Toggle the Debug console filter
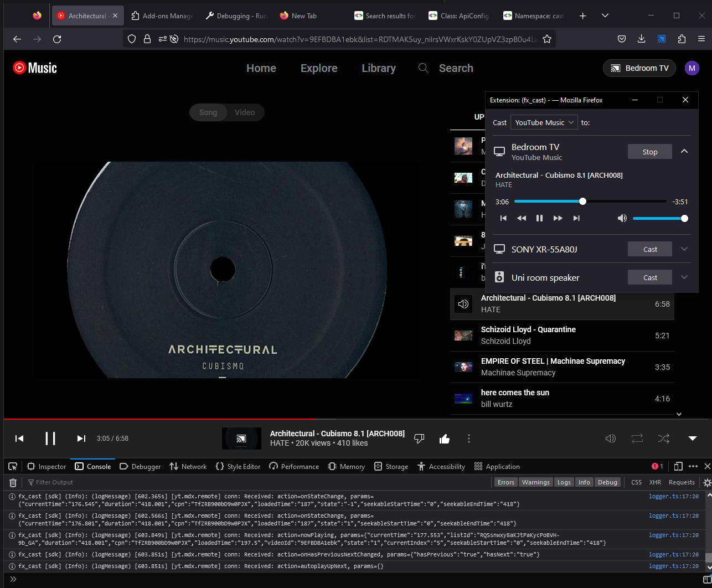The image size is (712, 588). pyautogui.click(x=607, y=482)
